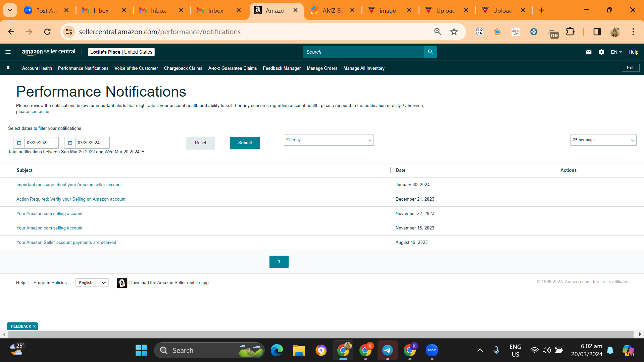Switch to the AMZ EC browser tab

coord(333,10)
